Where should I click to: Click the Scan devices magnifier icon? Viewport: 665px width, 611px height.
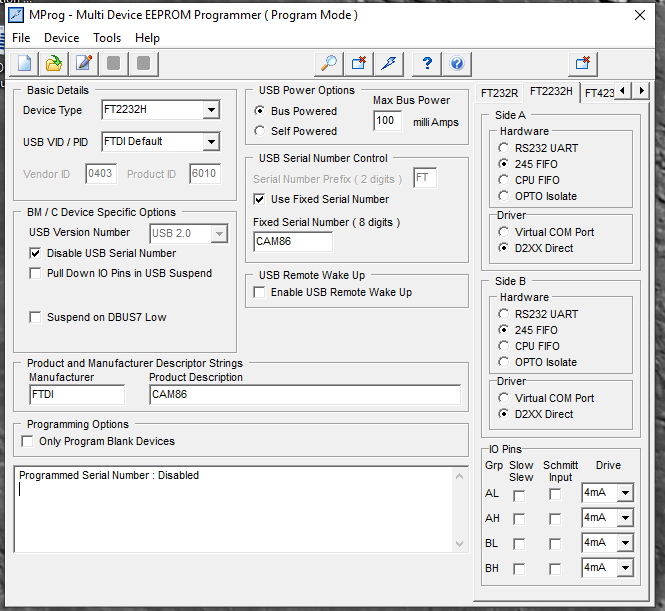point(329,64)
